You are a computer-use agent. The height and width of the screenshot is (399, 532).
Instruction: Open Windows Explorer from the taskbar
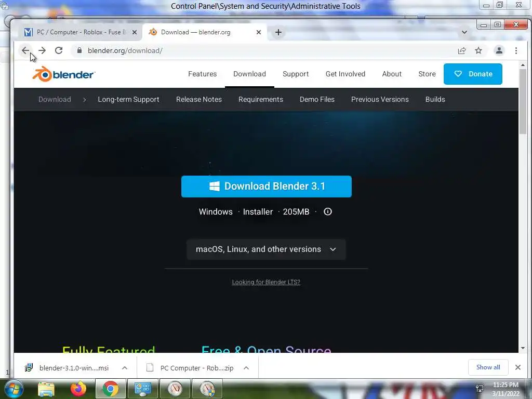click(46, 389)
